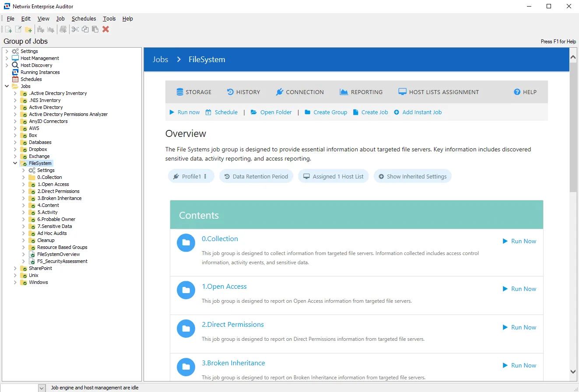The image size is (579, 392).
Task: Click the Create Job document icon
Action: 356,112
